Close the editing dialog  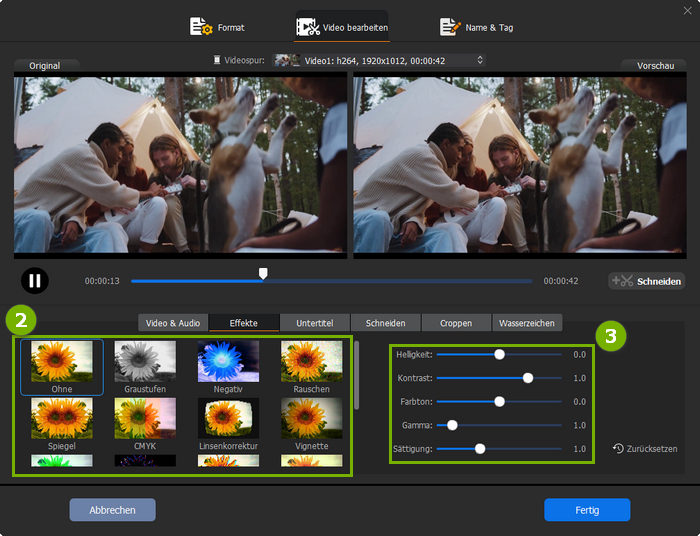[x=688, y=10]
